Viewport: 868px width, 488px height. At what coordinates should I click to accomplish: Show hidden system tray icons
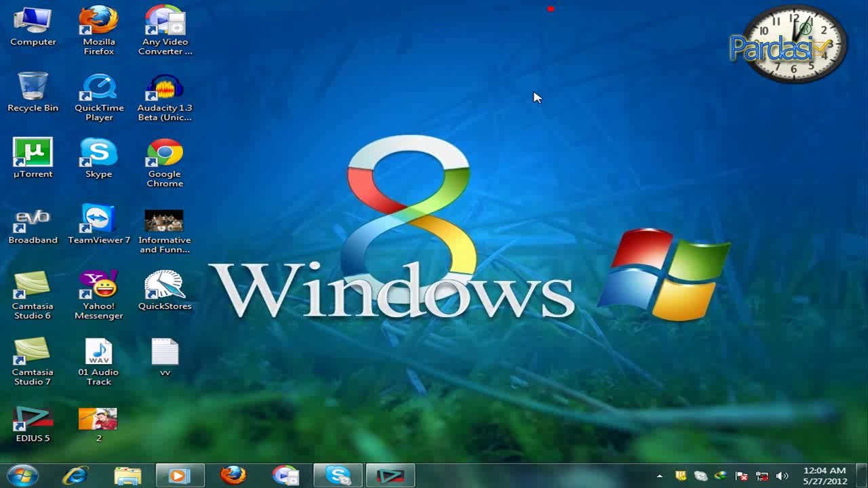pos(659,476)
